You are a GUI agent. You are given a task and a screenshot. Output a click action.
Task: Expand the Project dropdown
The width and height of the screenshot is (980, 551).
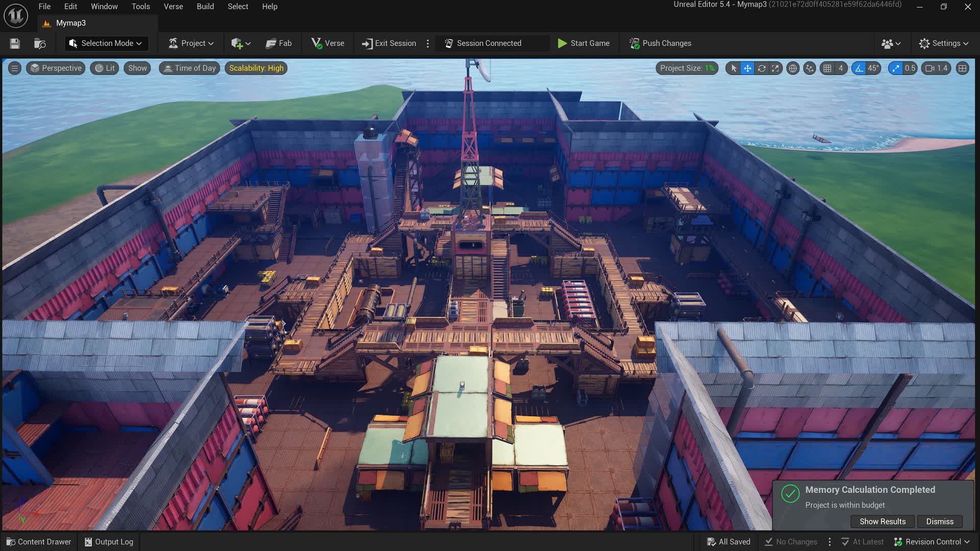[x=191, y=43]
